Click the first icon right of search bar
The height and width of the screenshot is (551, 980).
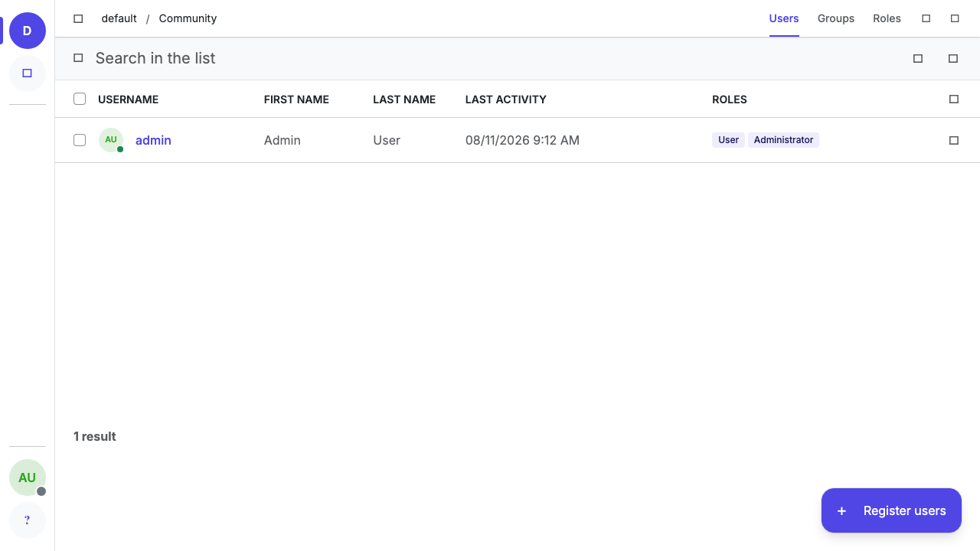click(x=918, y=58)
